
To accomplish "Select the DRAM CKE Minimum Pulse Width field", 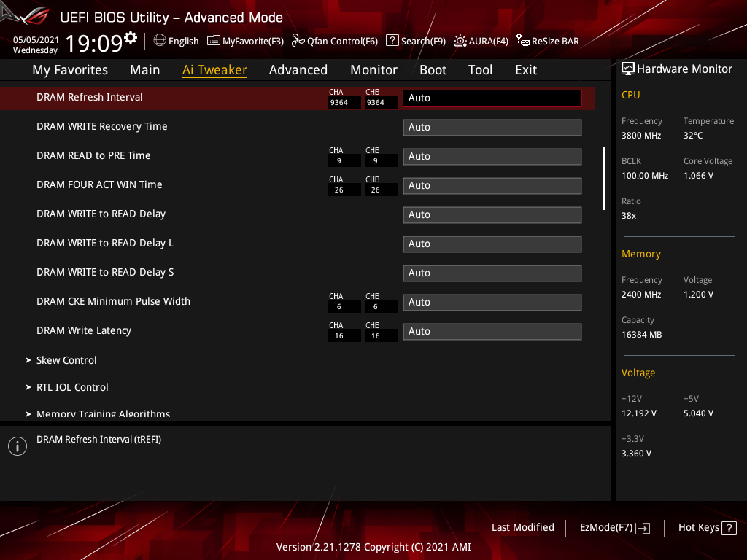I will pyautogui.click(x=492, y=302).
